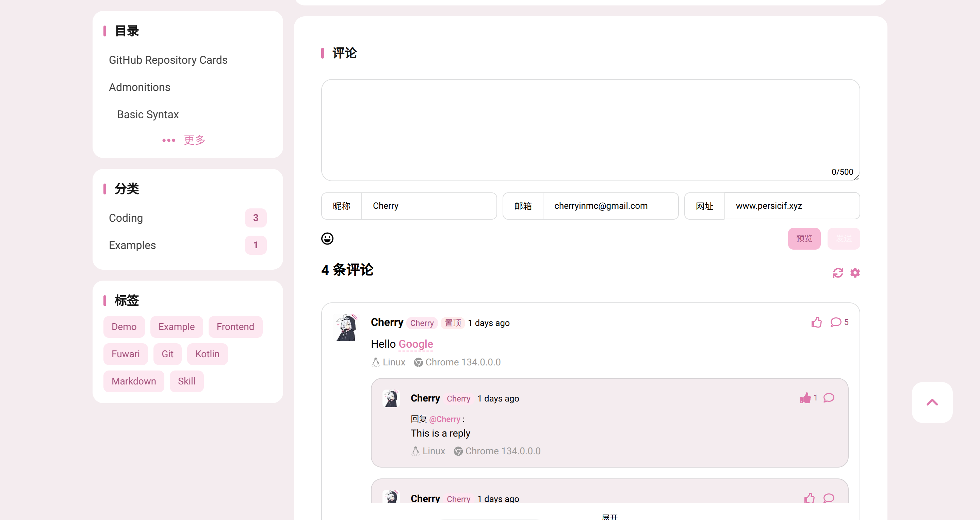Screen dimensions: 980x520
Task: Open comment settings gear icon
Action: click(855, 272)
